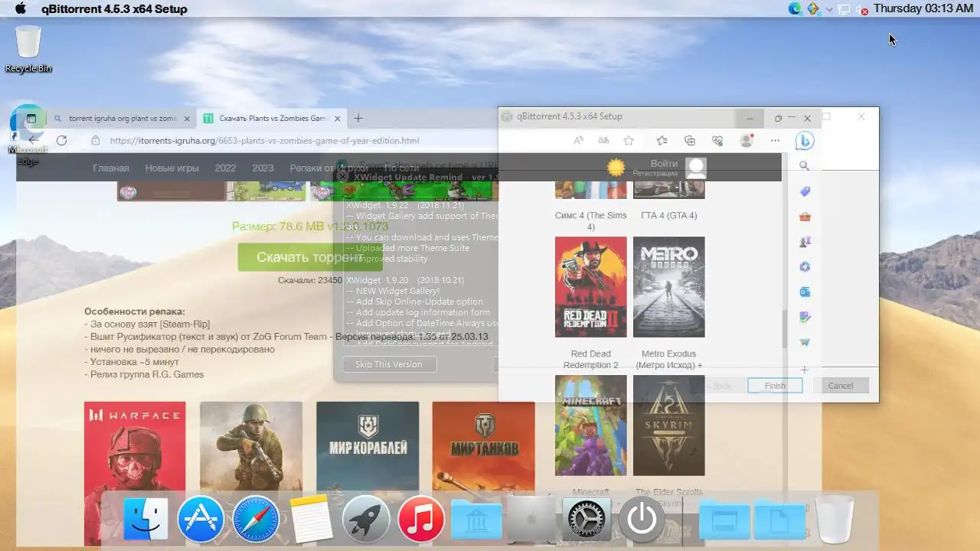Open Finder from the dock

(145, 520)
